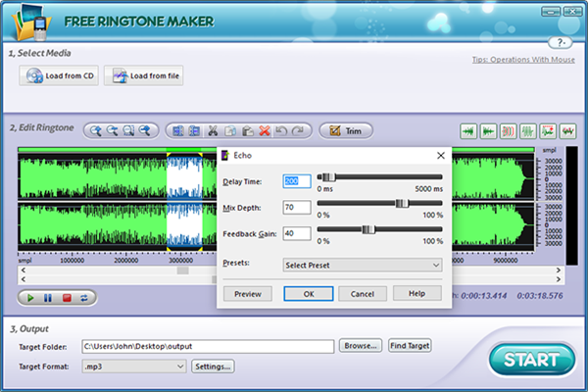The height and width of the screenshot is (392, 588).
Task: Click OK in the Echo dialog
Action: pyautogui.click(x=308, y=293)
